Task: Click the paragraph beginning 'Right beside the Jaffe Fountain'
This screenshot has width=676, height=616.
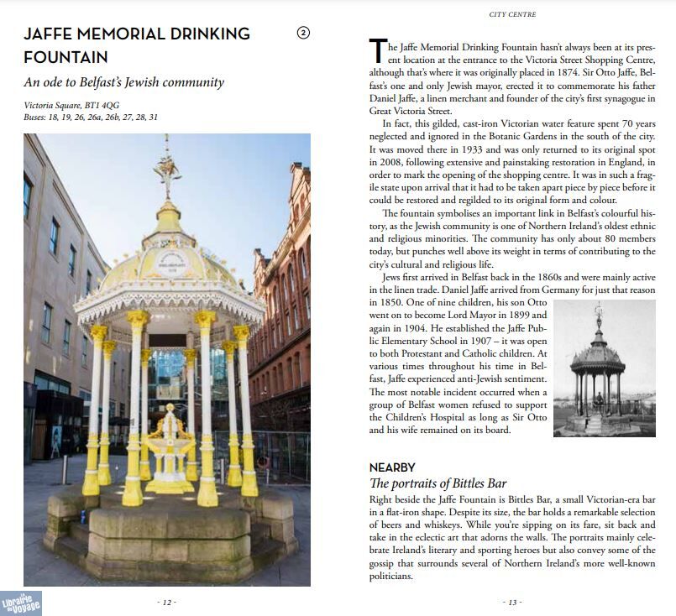Action: 512,538
